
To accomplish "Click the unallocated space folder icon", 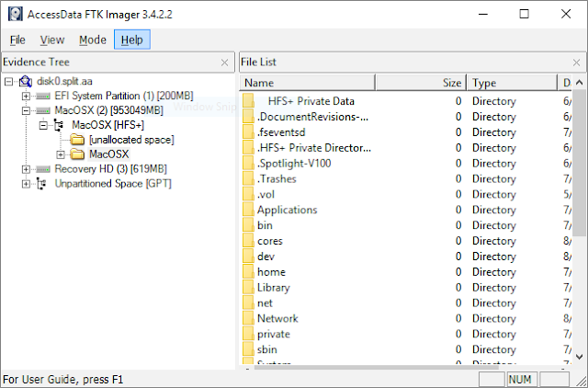I will 77,140.
